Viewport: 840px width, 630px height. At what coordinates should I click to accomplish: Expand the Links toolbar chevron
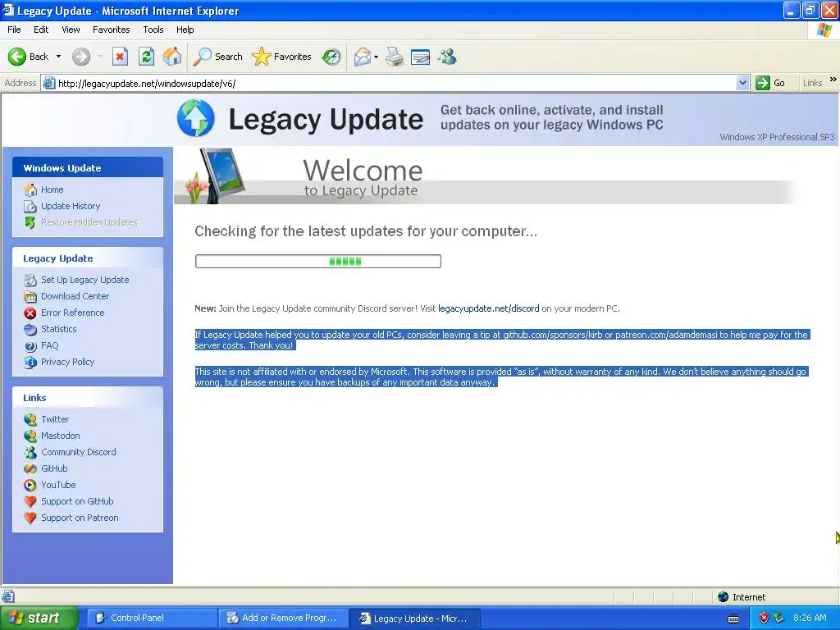(833, 80)
